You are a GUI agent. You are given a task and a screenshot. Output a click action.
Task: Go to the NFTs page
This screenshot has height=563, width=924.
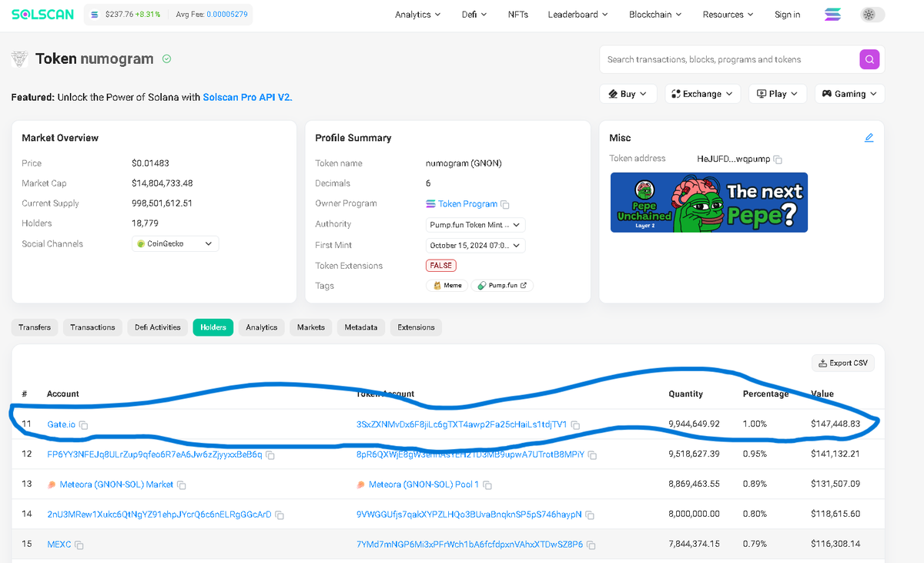(x=518, y=15)
